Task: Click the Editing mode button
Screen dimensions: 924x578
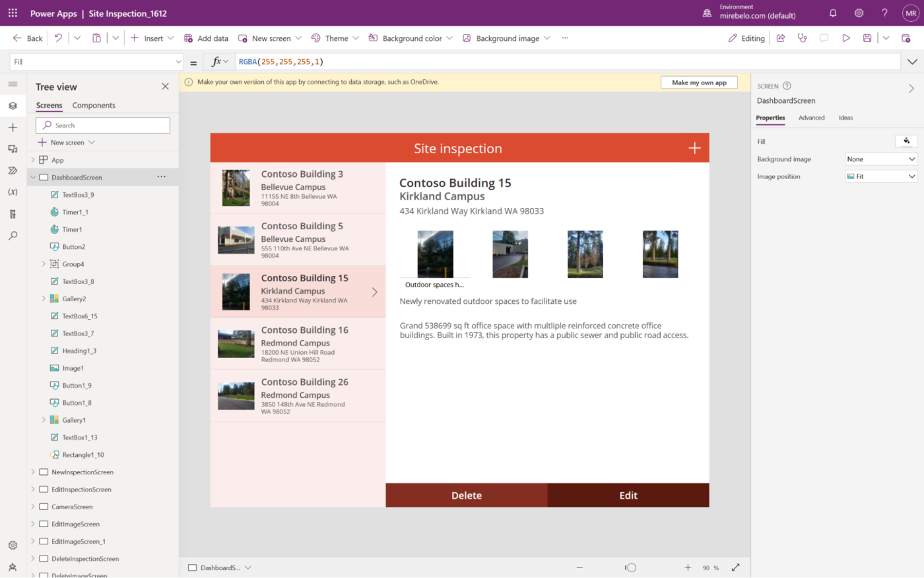Action: [x=746, y=38]
